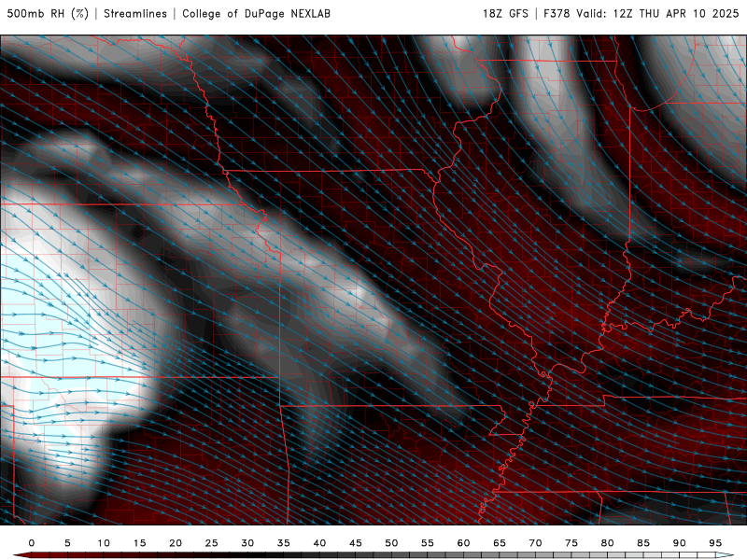Click the 35 label on the legend
747x560 pixels.
click(x=284, y=543)
